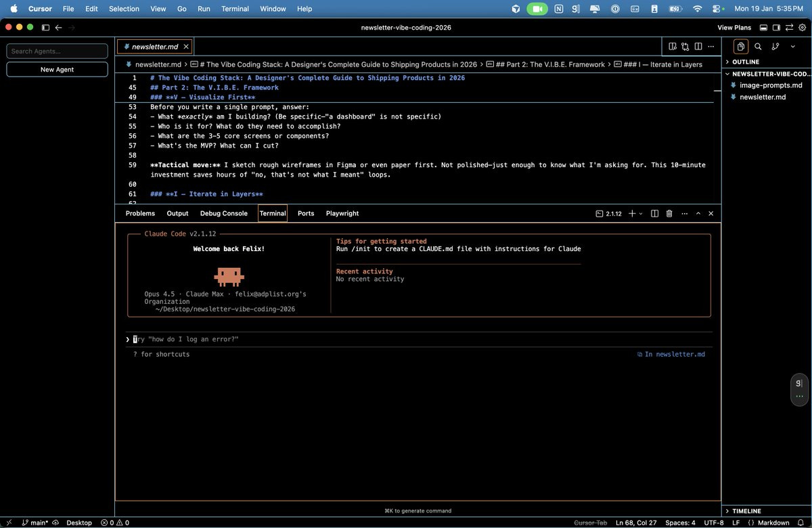Change indentation via Spaces: 4

(680, 523)
